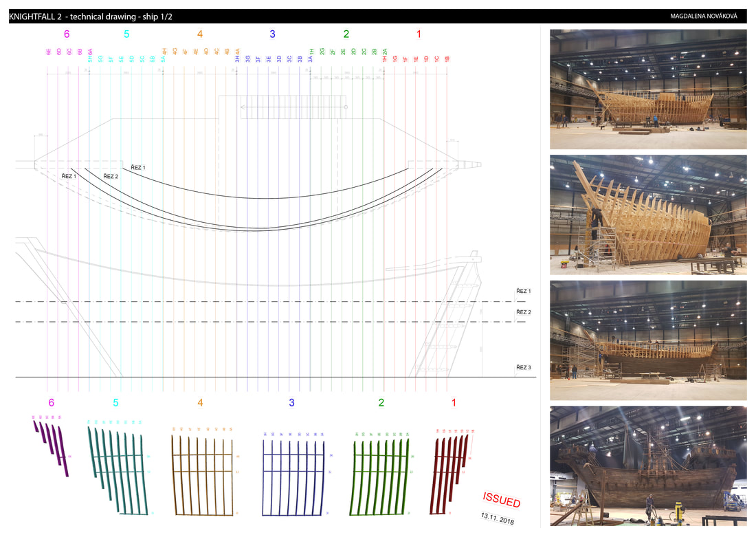The image size is (756, 535).
Task: Click the staircase drawing with left-pointing arrow
Action: tap(293, 107)
